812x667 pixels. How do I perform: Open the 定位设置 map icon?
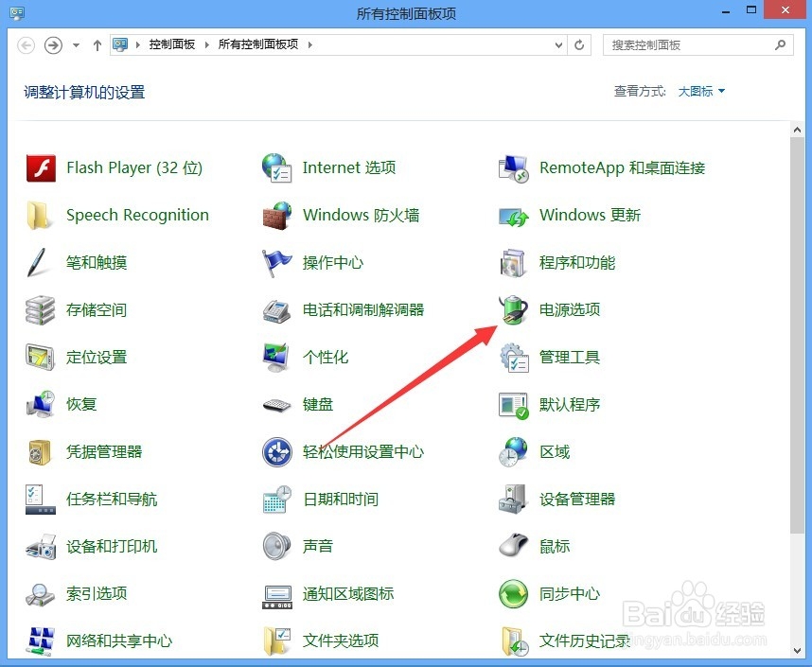[x=41, y=358]
